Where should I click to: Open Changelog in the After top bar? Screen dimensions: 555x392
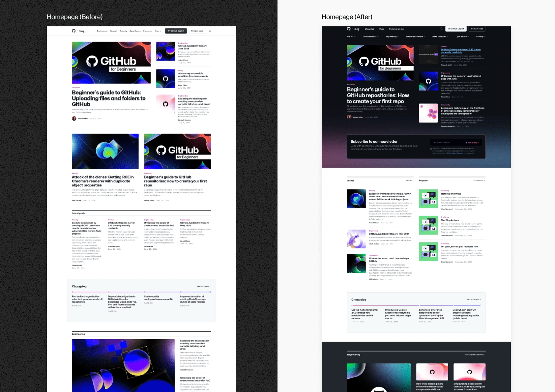pyautogui.click(x=369, y=29)
